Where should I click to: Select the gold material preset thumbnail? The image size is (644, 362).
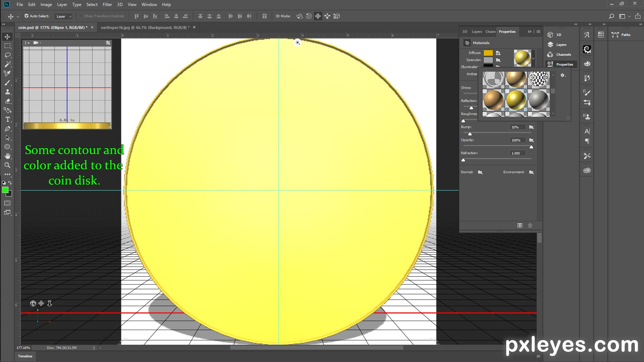516,100
